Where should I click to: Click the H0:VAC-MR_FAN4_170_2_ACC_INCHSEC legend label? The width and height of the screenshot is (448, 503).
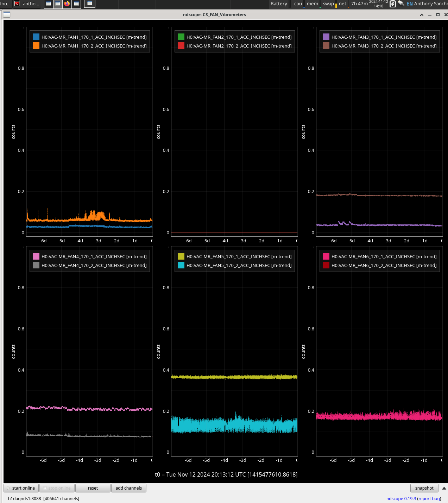[94, 265]
